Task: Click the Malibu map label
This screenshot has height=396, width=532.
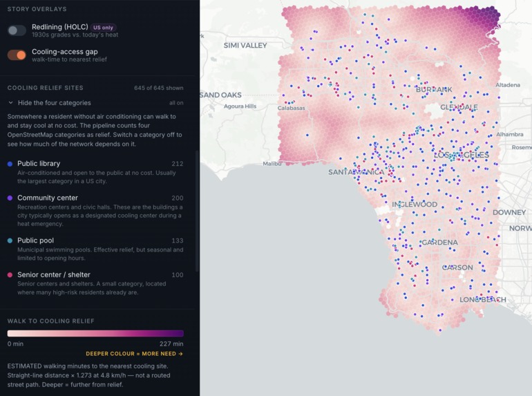Action: pyautogui.click(x=272, y=164)
